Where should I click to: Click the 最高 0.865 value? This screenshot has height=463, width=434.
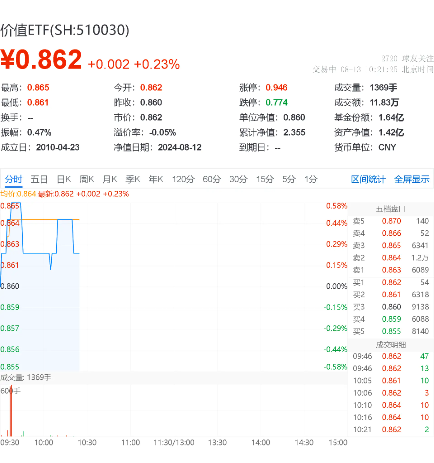click(x=38, y=88)
